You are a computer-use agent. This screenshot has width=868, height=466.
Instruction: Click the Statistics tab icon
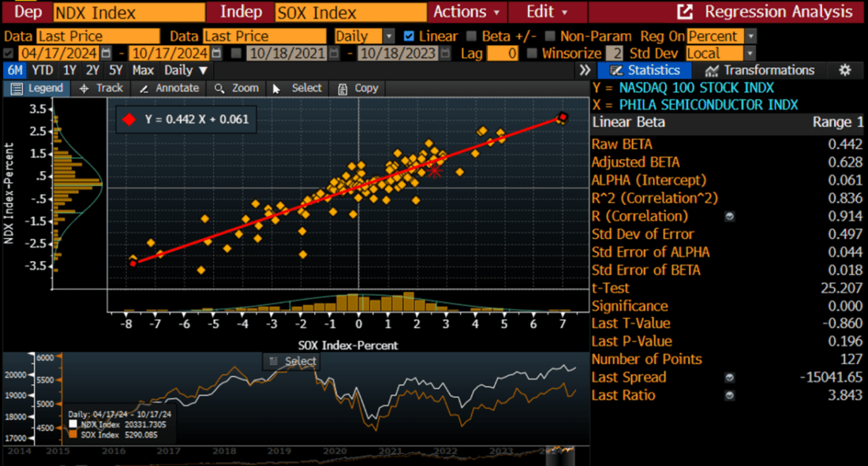pyautogui.click(x=616, y=70)
